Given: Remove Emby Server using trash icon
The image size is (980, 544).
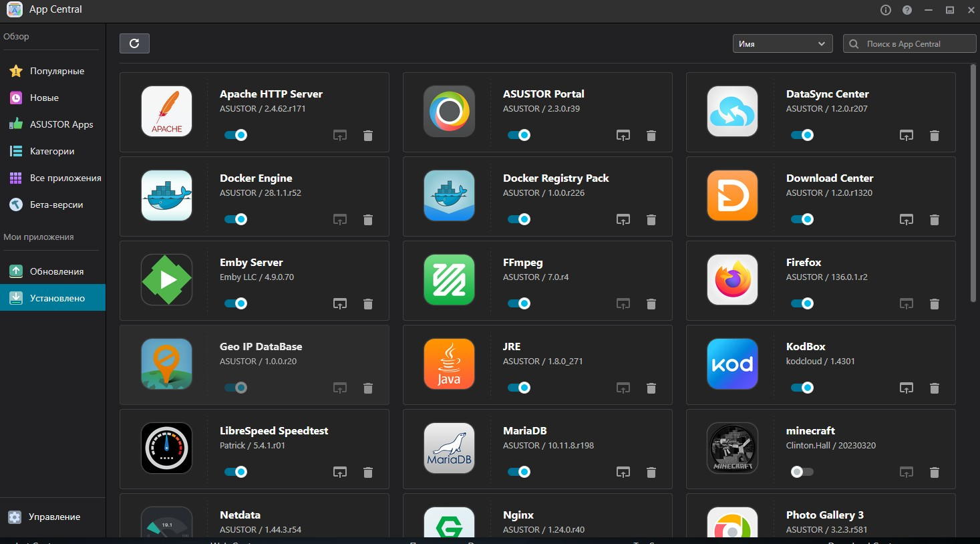Looking at the screenshot, I should (x=368, y=304).
